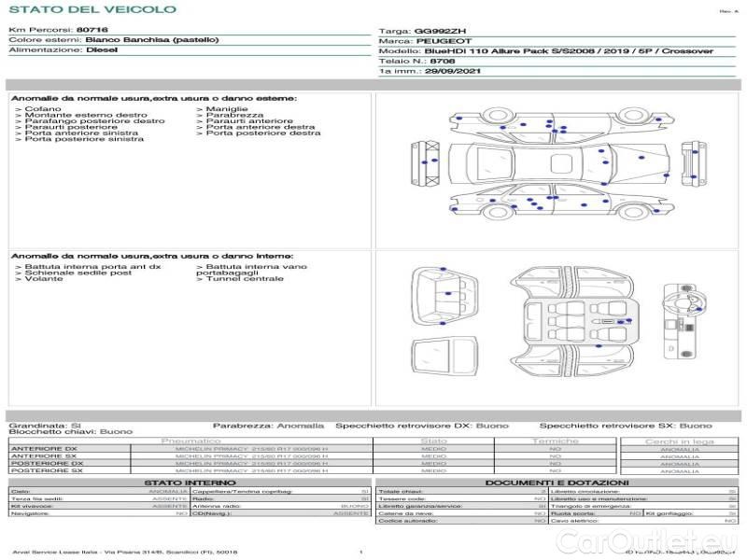The height and width of the screenshot is (560, 747).
Task: Click the licence plate 'GG992ZH'
Action: click(440, 31)
